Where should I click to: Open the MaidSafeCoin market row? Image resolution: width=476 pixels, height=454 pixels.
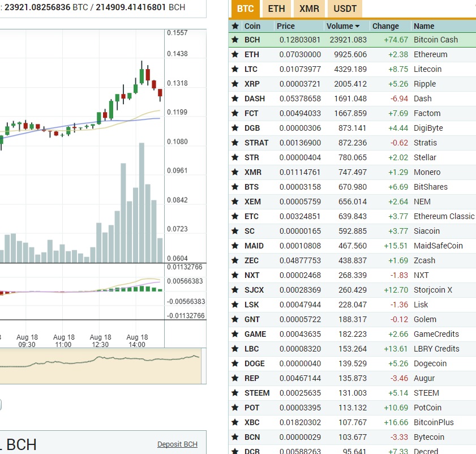click(x=352, y=246)
